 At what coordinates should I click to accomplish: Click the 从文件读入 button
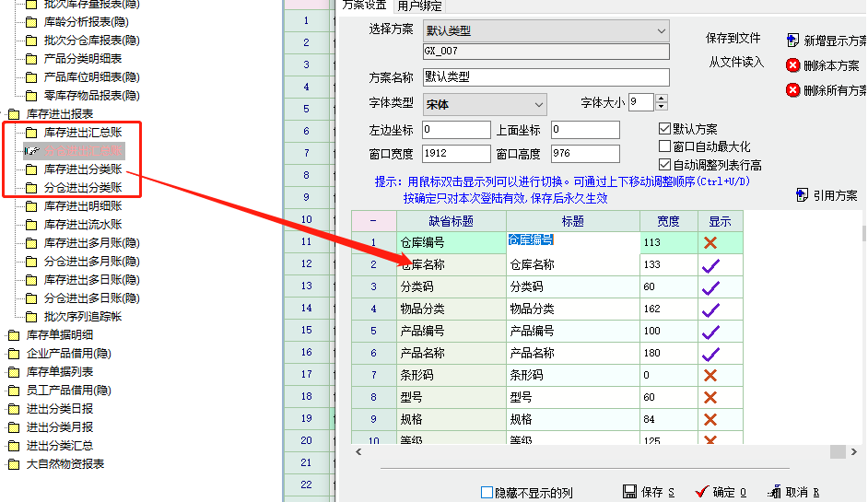736,63
